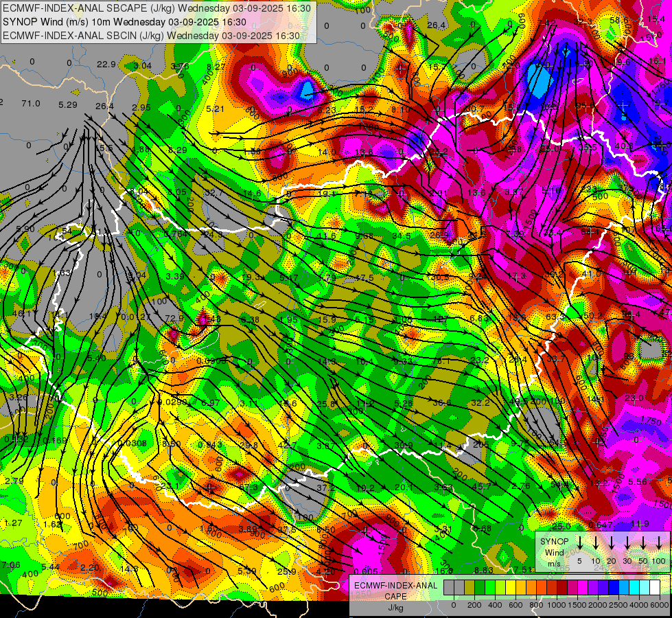Click the '8.83' value on the map

[x=484, y=570]
